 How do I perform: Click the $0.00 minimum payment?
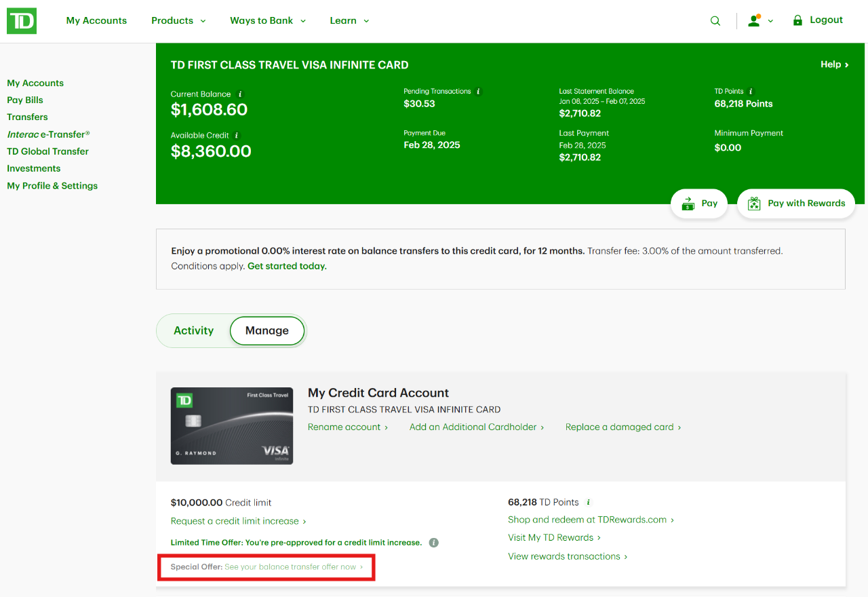coord(728,148)
